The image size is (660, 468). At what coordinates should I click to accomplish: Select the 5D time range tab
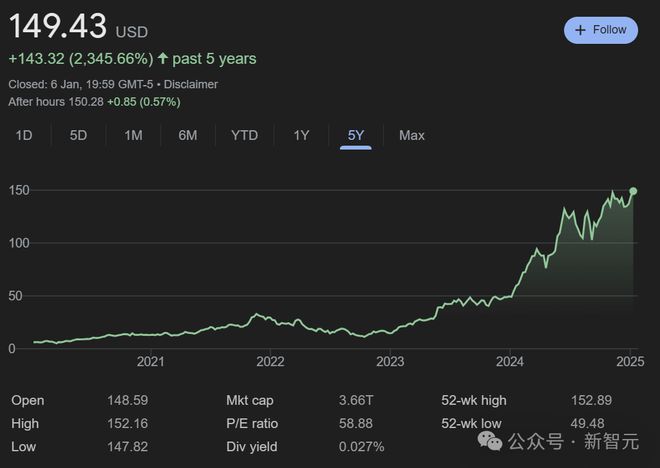click(x=78, y=135)
